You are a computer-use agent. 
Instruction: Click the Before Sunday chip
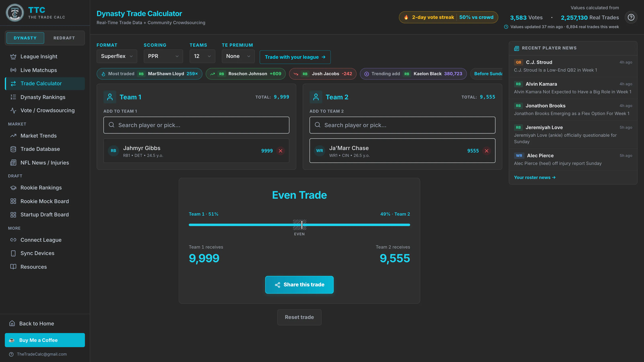click(486, 74)
